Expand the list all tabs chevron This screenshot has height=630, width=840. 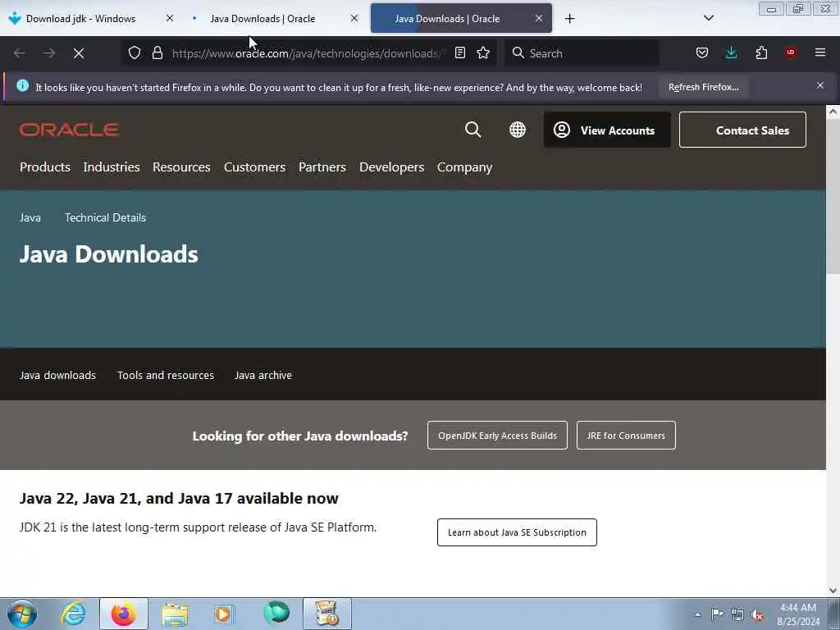pyautogui.click(x=708, y=18)
